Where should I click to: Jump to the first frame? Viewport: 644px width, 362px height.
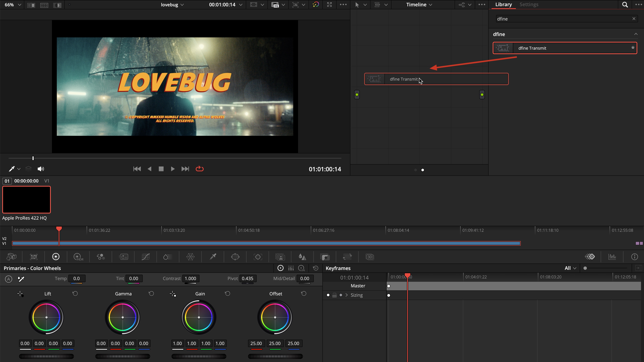137,169
